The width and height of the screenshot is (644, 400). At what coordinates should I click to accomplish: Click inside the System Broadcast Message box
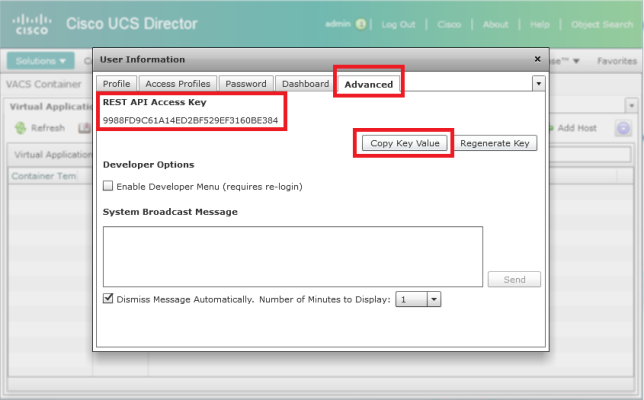(292, 256)
